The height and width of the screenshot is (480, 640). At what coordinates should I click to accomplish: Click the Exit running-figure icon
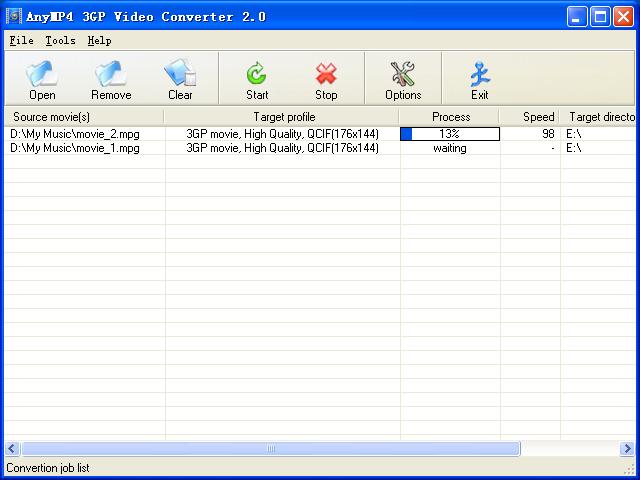coord(480,73)
